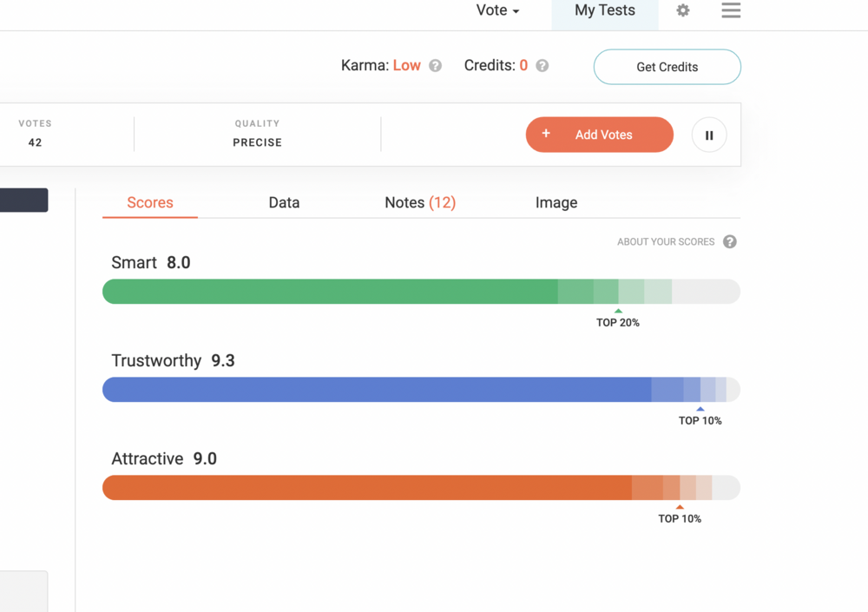Pause the test with pause button
Screen dimensions: 868x612
point(709,135)
